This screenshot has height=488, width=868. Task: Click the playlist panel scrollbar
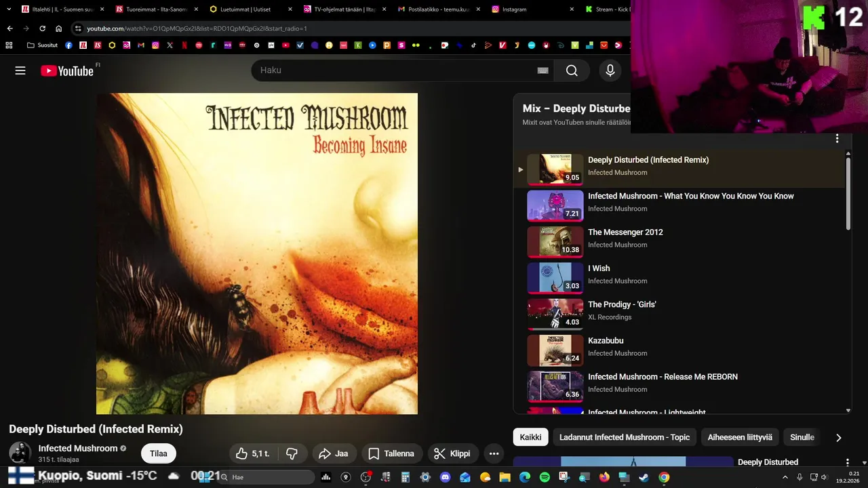click(x=848, y=193)
